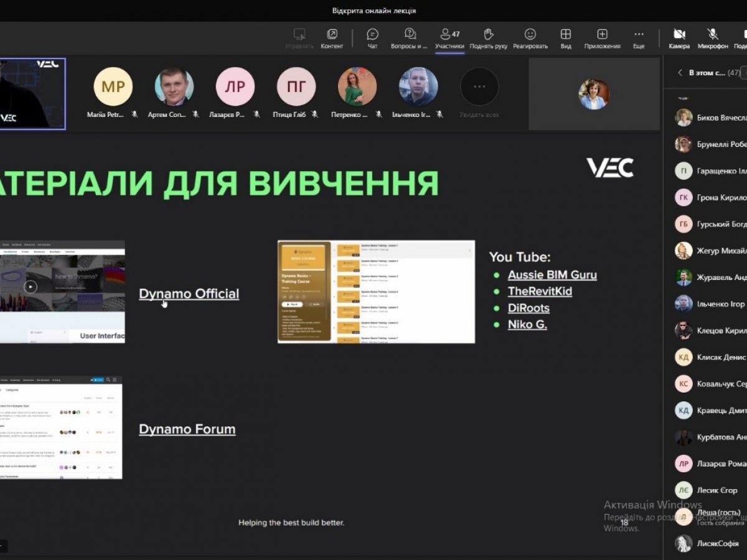Select Лесик Єгор in participant list

point(711,490)
